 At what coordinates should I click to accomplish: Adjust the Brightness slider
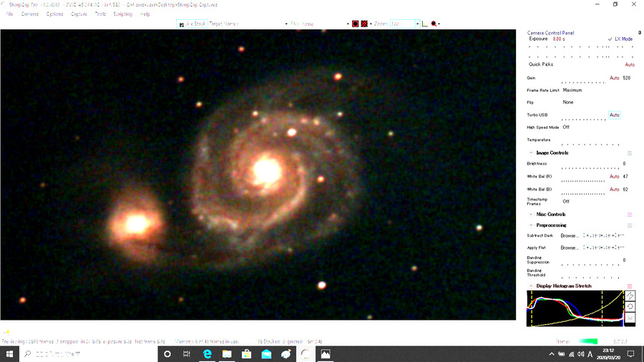590,167
